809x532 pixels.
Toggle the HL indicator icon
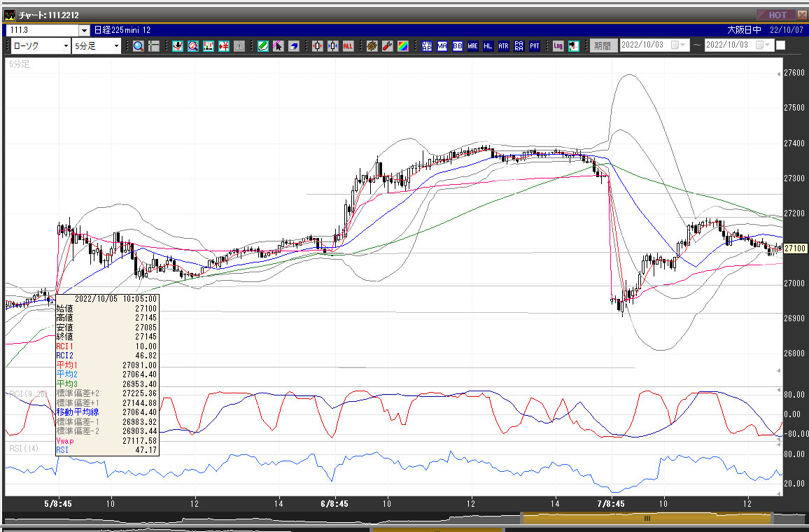click(x=488, y=46)
